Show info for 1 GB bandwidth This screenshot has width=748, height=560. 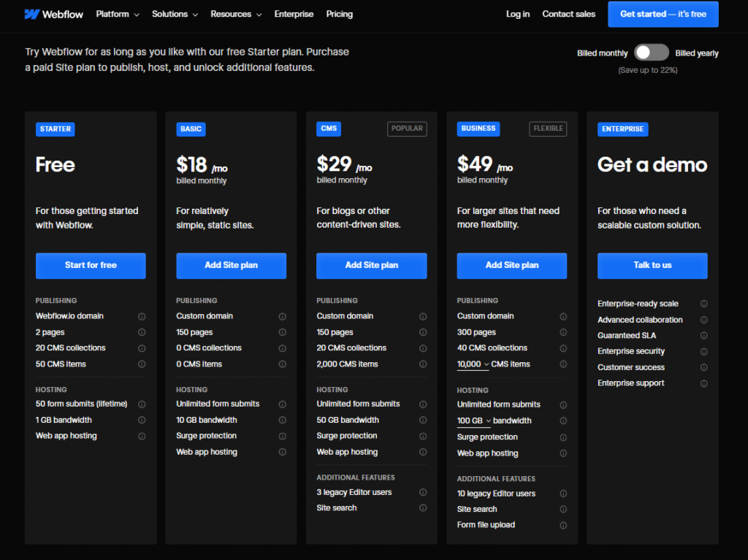coord(142,421)
